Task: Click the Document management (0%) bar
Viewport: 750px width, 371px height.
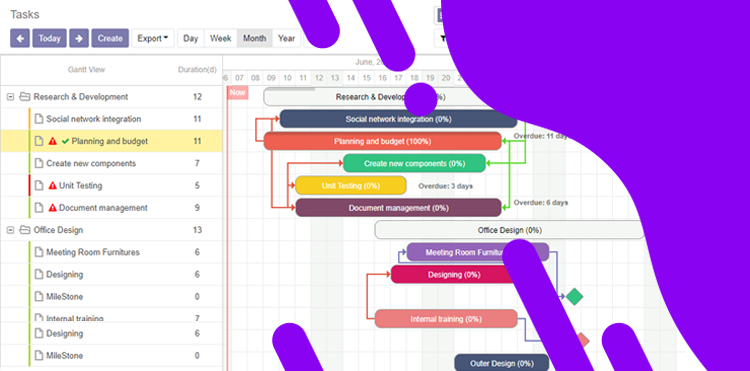Action: pyautogui.click(x=398, y=208)
